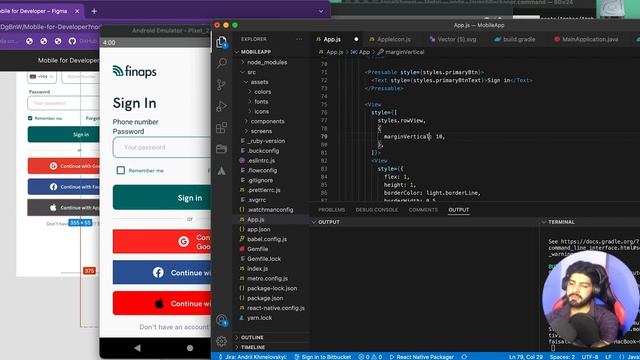Open Explorer more actions ellipsis
Screen dimensions: 640x360
(x=299, y=39)
